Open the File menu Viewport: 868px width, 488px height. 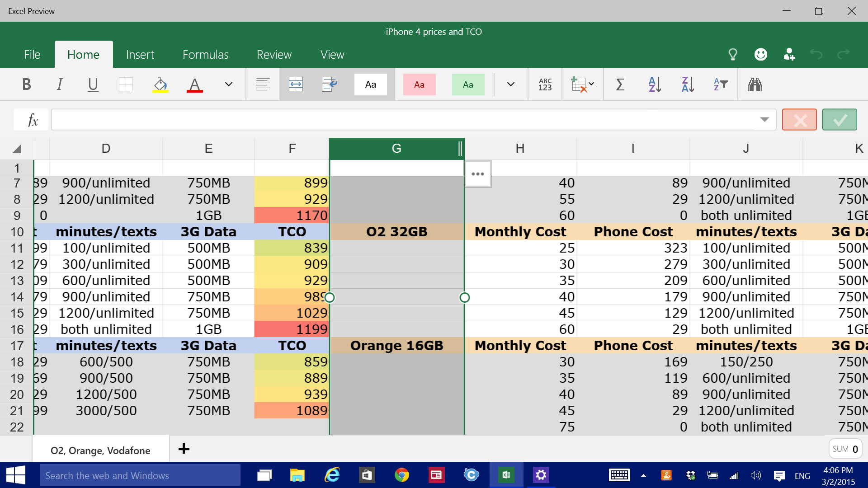pos(32,55)
